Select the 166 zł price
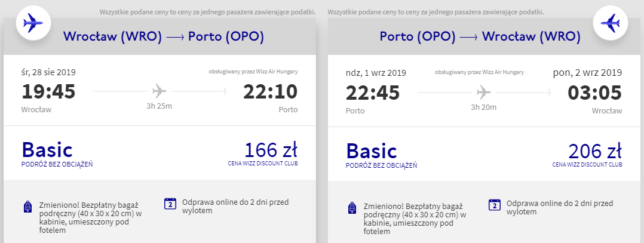 pos(271,149)
